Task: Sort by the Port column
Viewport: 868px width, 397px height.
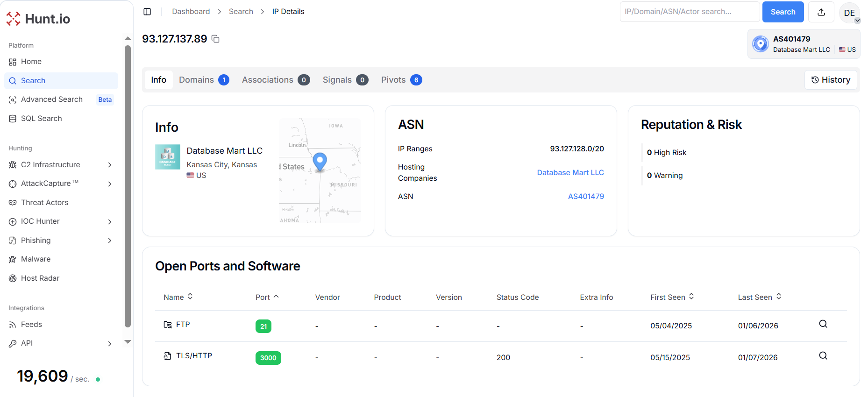Action: coord(267,297)
